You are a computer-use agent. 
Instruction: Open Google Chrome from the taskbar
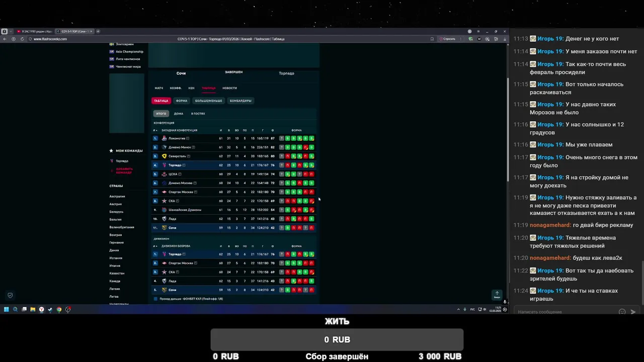click(59, 309)
